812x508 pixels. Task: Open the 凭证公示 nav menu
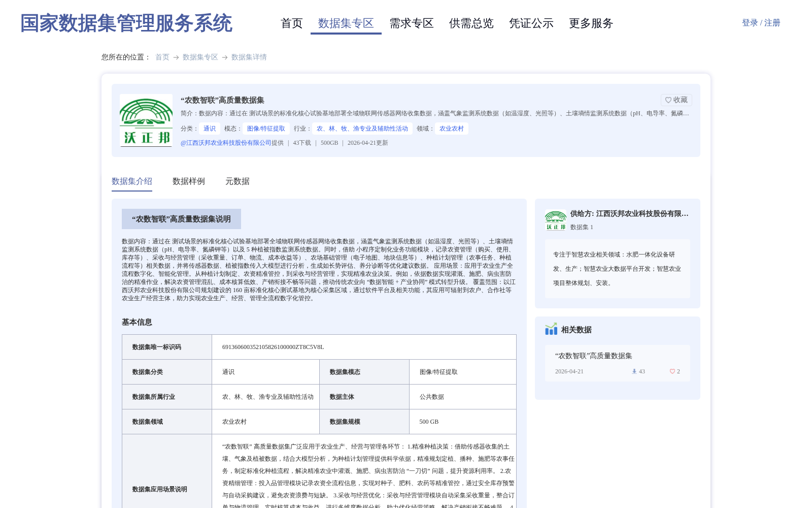point(531,23)
